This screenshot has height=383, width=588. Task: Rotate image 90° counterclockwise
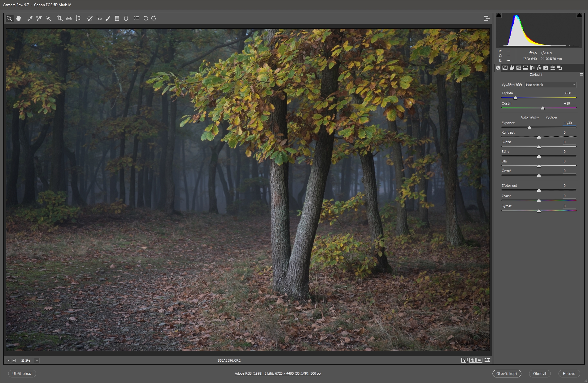click(x=146, y=18)
